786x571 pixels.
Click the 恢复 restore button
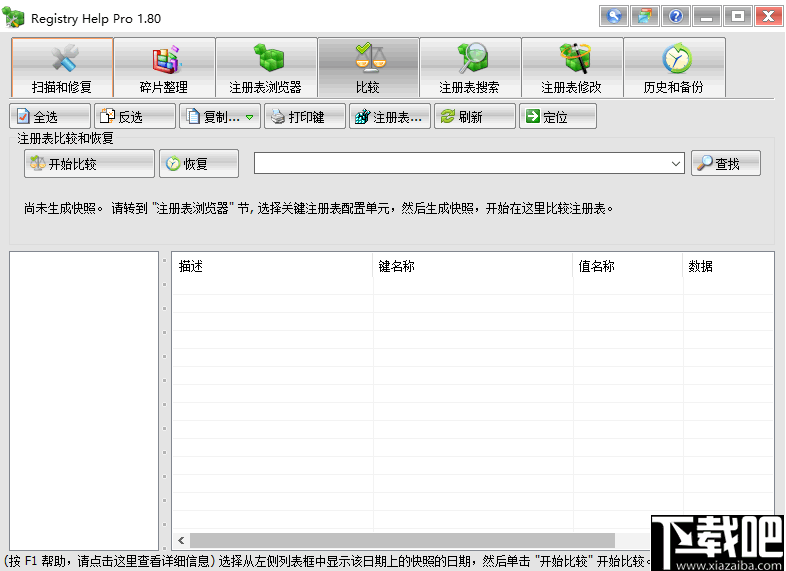[x=199, y=163]
